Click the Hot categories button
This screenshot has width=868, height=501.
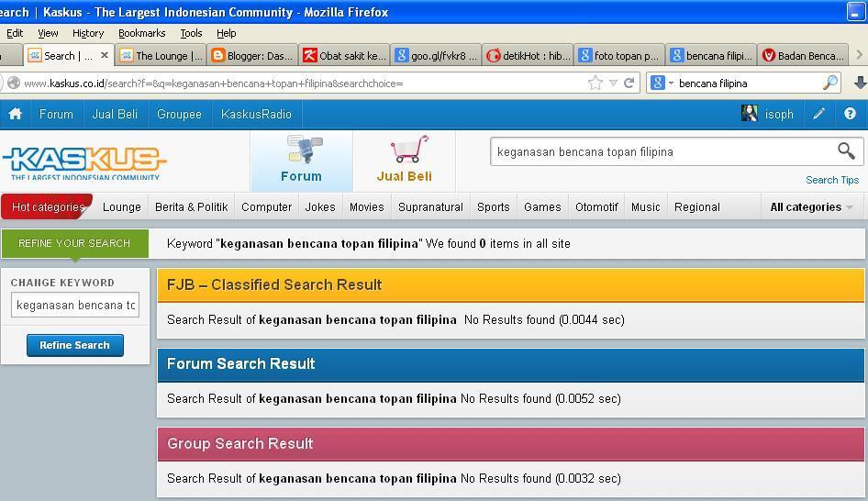tap(47, 206)
